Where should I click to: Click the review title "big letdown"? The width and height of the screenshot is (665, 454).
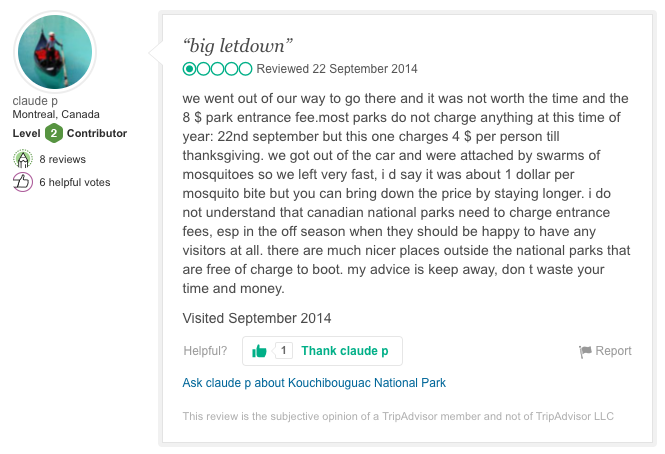click(x=236, y=46)
